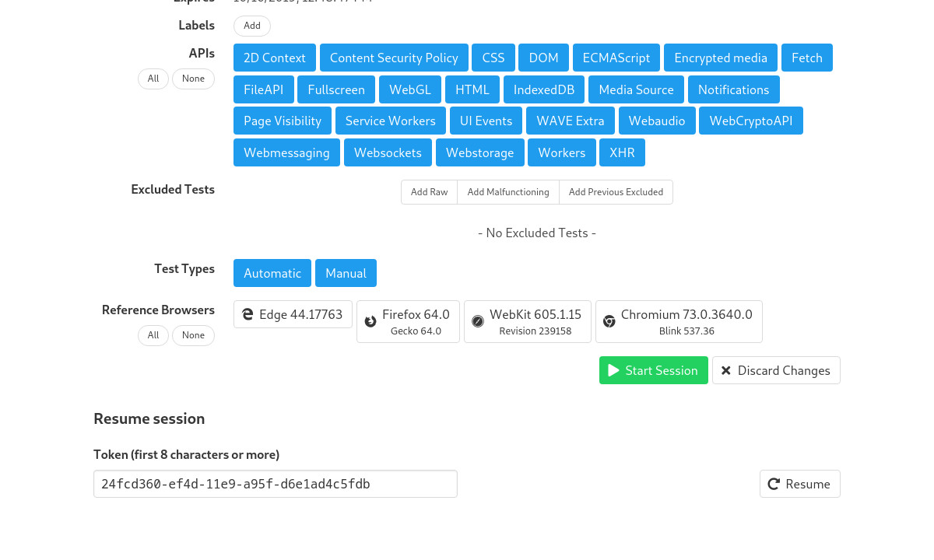Select None for Reference Browsers

pos(193,335)
